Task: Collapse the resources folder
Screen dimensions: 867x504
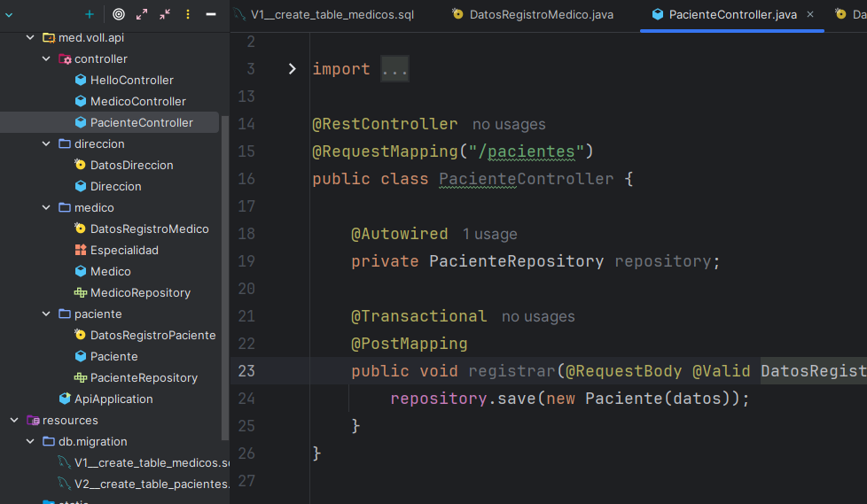Action: [x=14, y=420]
